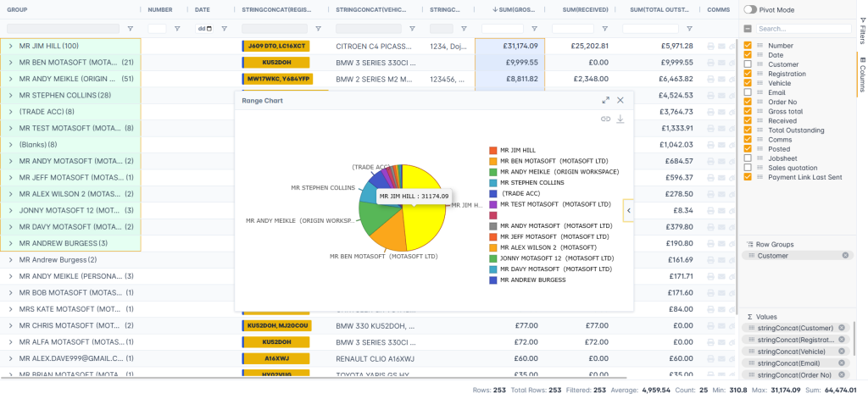This screenshot has width=868, height=399.
Task: Click email icon in £72.00 KU52DOH row
Action: click(722, 342)
